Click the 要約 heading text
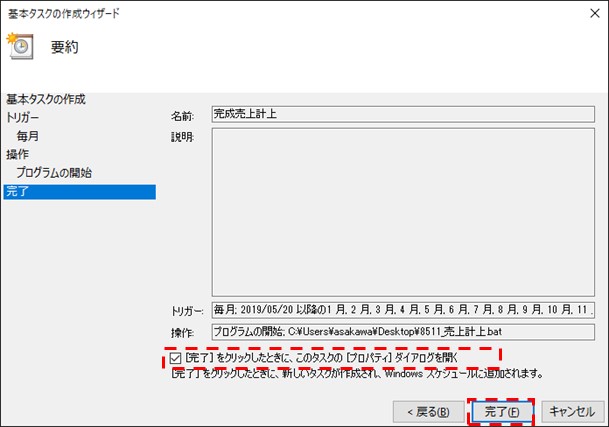The image size is (609, 427). 65,47
